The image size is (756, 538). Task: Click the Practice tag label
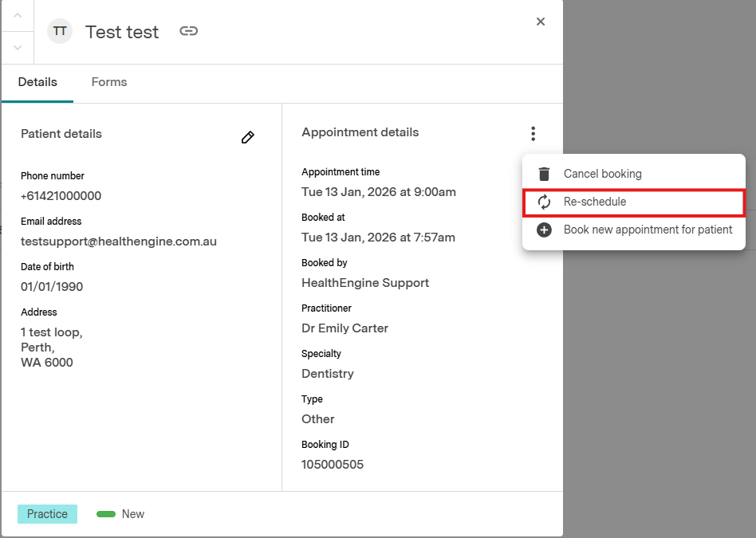[47, 514]
